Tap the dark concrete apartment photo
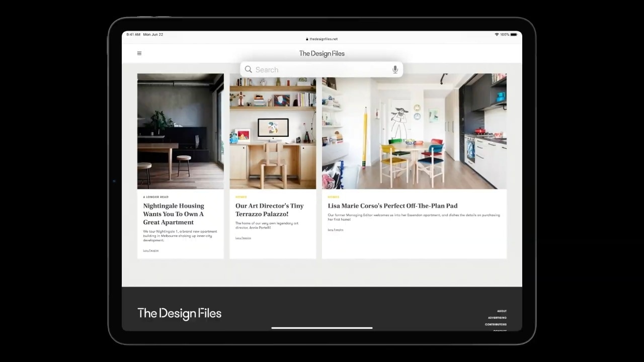 181,131
